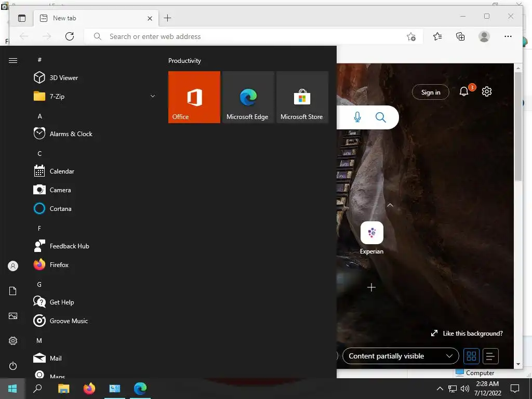The width and height of the screenshot is (532, 399).
Task: Open Edge Settings and more menu
Action: coord(508,36)
